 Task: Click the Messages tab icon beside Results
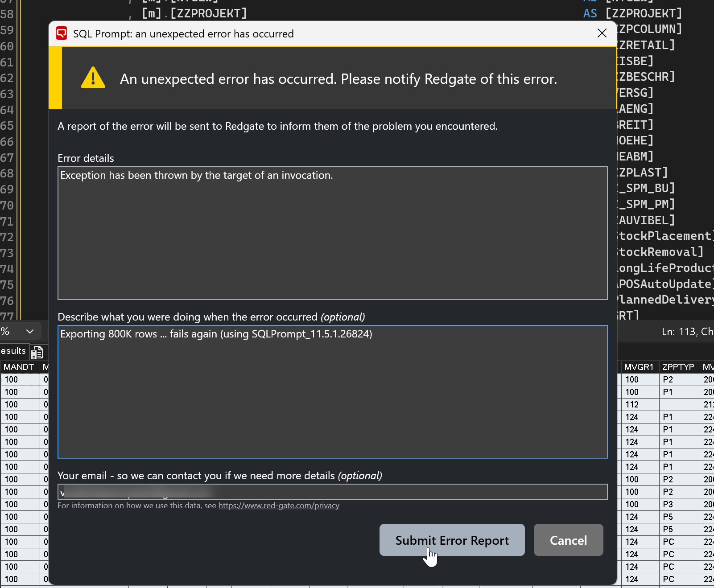click(37, 352)
